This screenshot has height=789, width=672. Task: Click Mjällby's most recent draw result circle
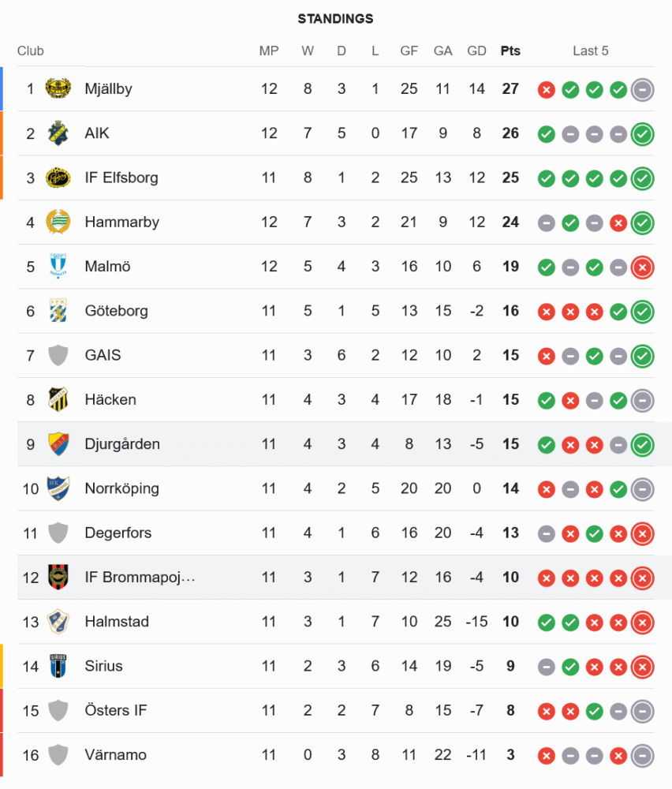click(x=642, y=90)
